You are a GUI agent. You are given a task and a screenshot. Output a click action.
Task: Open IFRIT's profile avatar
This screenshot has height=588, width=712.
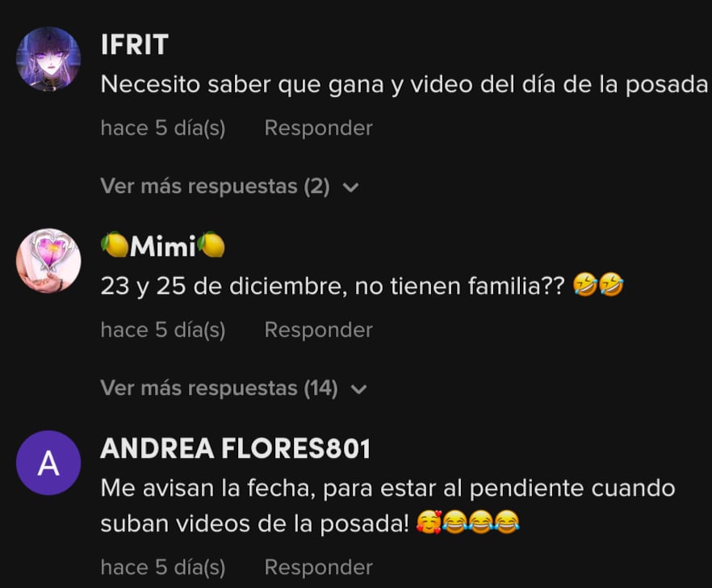pyautogui.click(x=48, y=59)
